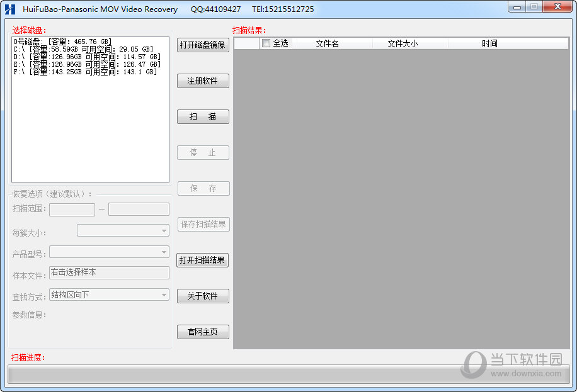This screenshot has width=577, height=392.
Task: Click the 扫描进度 progress bar
Action: click(x=288, y=375)
